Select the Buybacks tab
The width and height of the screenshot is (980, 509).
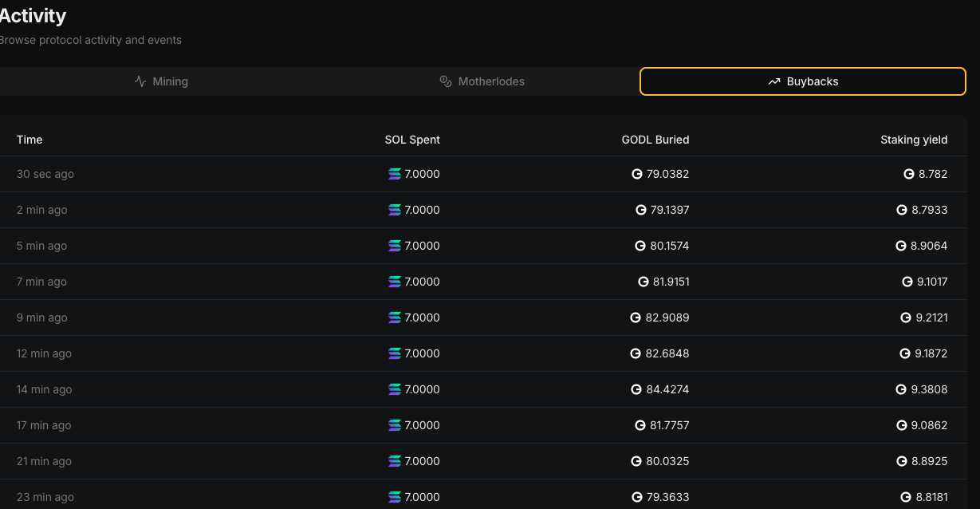pyautogui.click(x=803, y=81)
